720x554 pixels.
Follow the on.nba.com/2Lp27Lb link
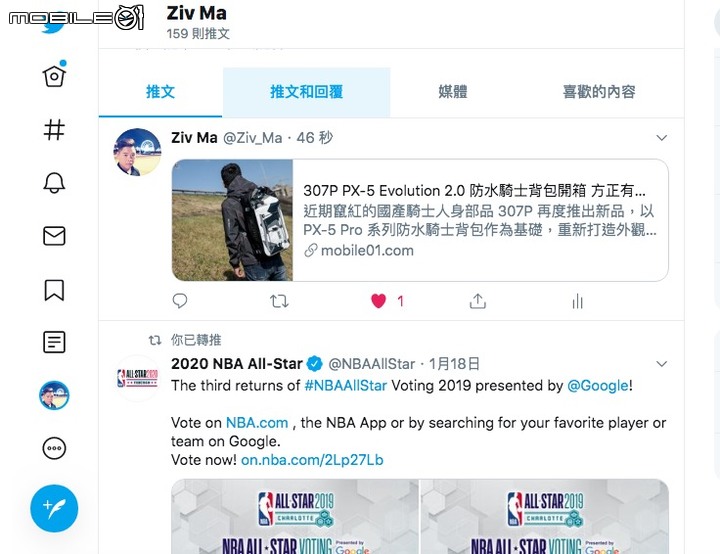312,460
